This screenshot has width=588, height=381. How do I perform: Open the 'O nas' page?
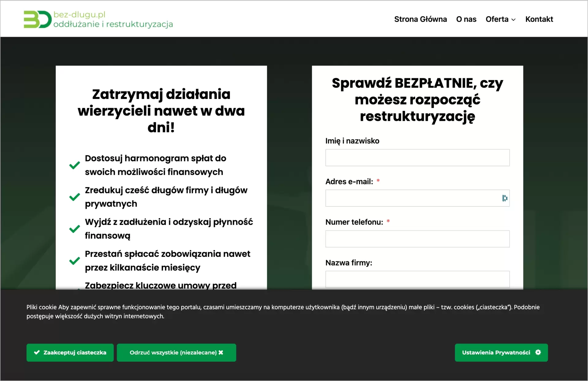click(x=466, y=19)
